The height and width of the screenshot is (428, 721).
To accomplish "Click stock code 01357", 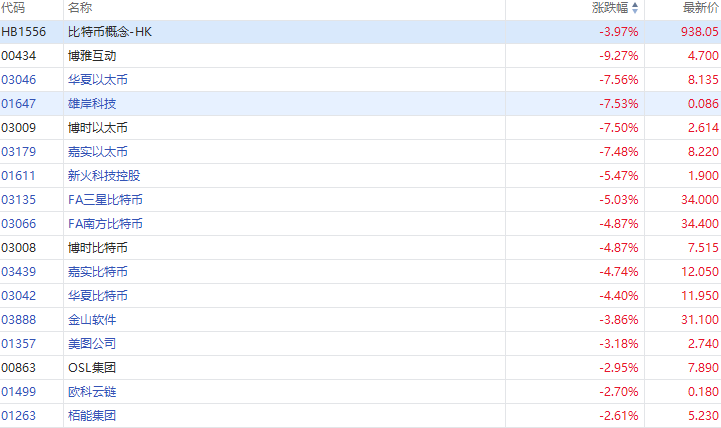I will pyautogui.click(x=18, y=343).
